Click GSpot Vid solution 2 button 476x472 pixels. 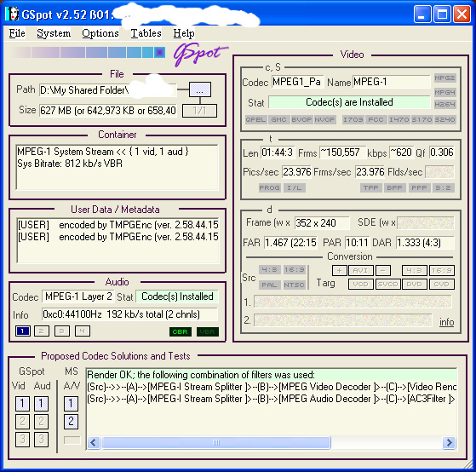coord(22,422)
